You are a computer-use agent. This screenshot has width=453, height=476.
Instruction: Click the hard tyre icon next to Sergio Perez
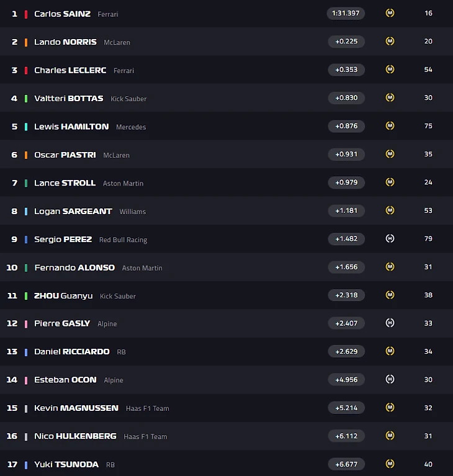(x=390, y=238)
